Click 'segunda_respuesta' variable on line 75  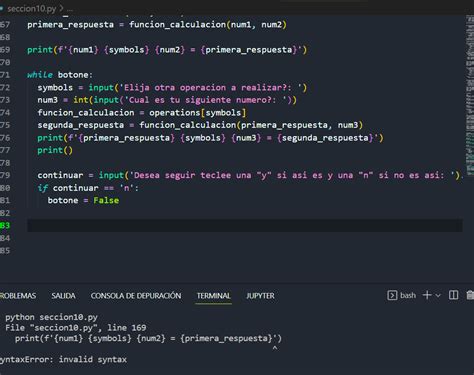80,125
